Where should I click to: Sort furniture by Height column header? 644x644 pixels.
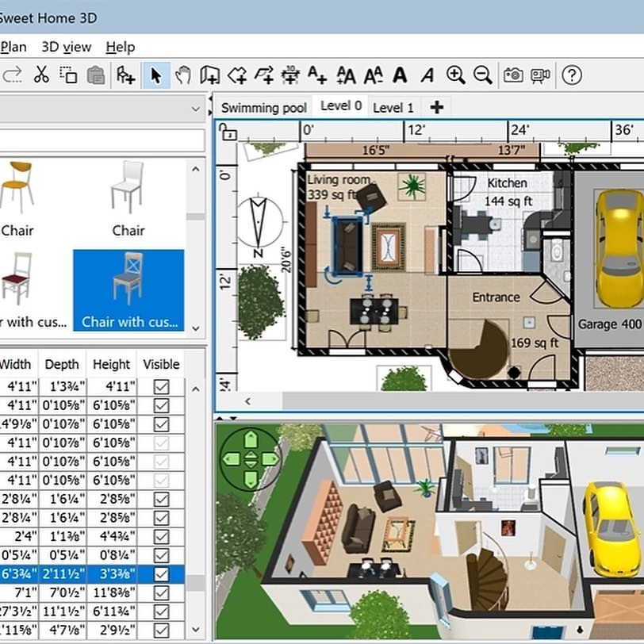click(x=111, y=364)
